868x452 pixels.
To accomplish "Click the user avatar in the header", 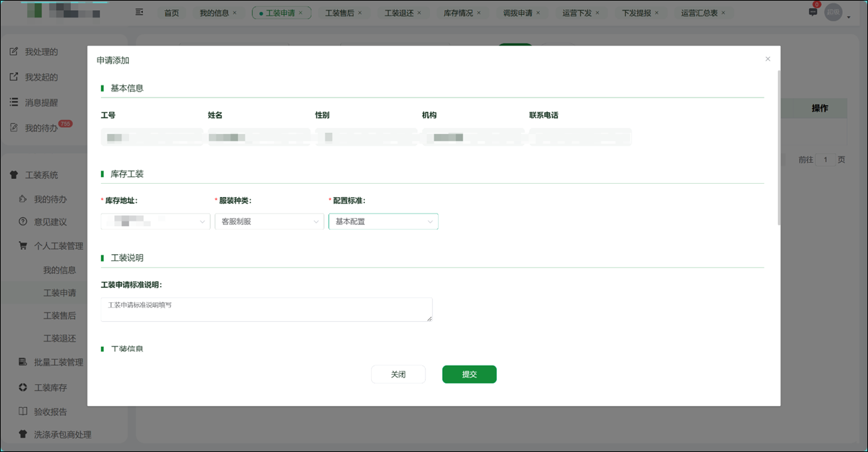I will [x=833, y=13].
